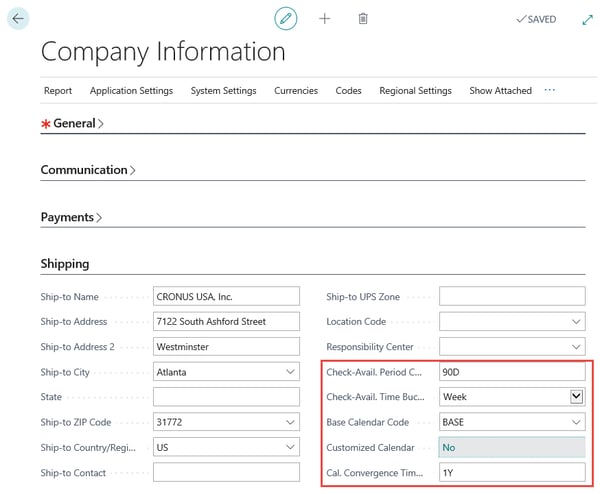The height and width of the screenshot is (494, 600).
Task: Open Ship-to City dropdown arrow
Action: point(290,372)
